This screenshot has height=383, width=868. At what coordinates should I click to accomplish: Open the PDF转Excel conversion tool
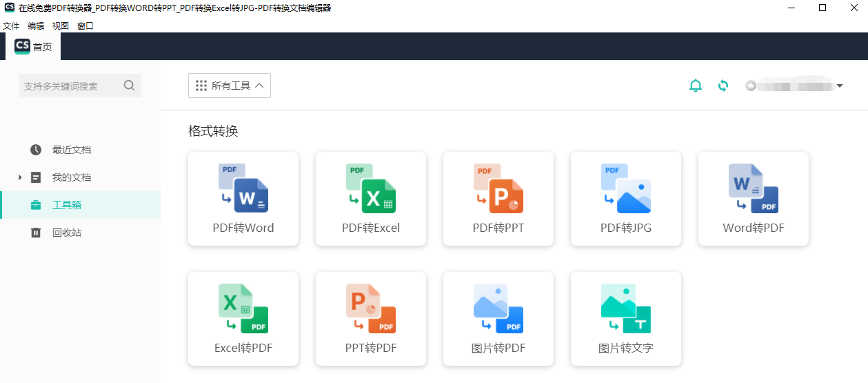pyautogui.click(x=371, y=199)
